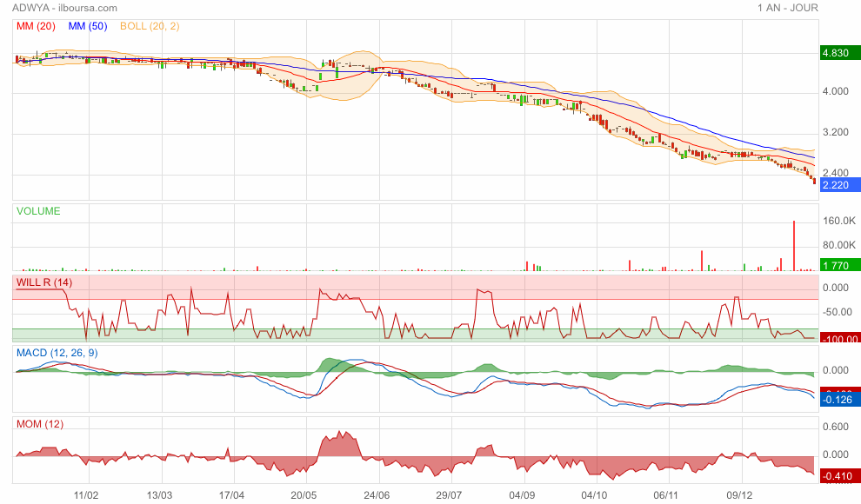
Task: Select the 17/04 date on the time axis
Action: (x=231, y=495)
